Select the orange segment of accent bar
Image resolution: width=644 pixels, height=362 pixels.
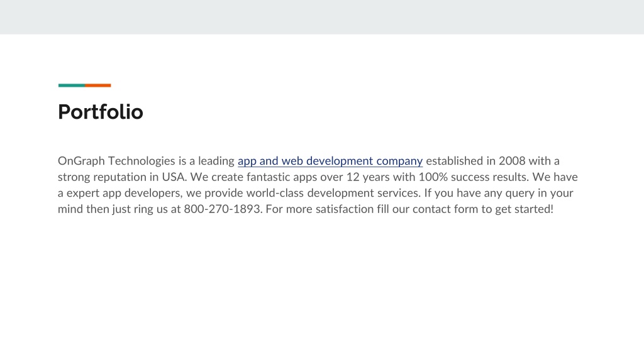click(x=97, y=85)
